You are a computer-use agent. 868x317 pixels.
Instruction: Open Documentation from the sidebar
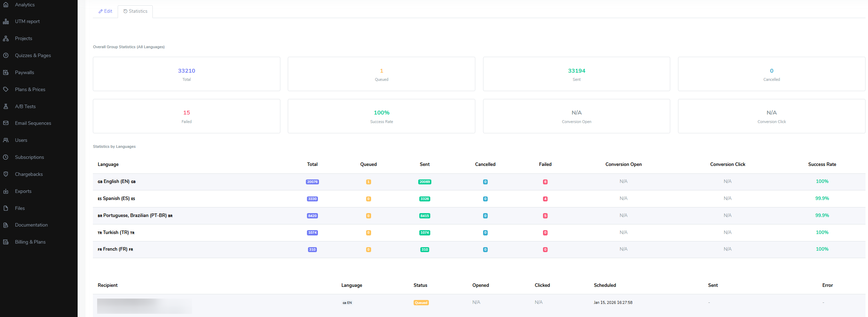coord(31,225)
